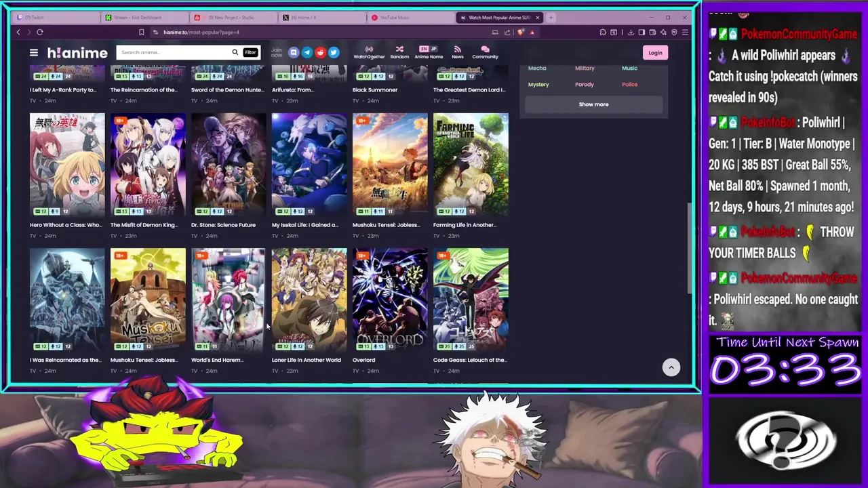The image size is (868, 488).
Task: Open the Reddit join link icon
Action: (320, 52)
